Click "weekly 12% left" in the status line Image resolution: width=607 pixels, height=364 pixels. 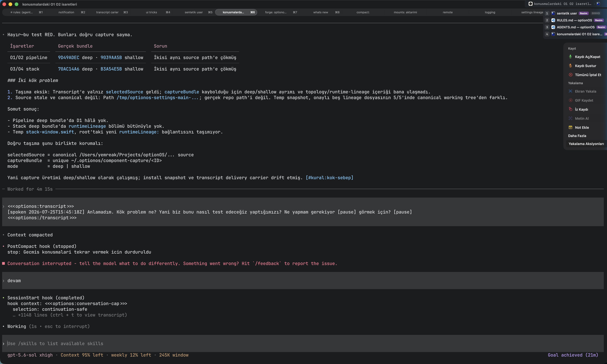click(x=131, y=355)
